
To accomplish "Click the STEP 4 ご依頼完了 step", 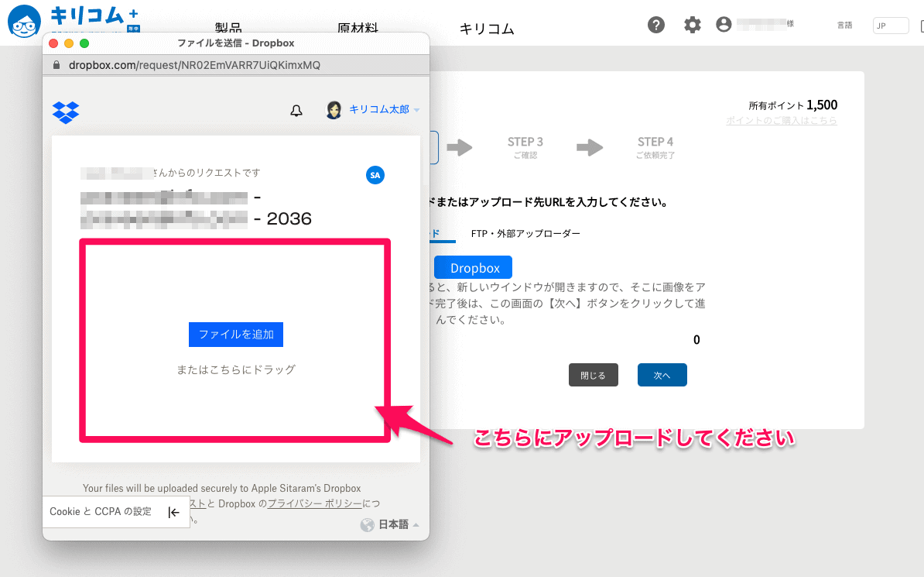I will [655, 147].
